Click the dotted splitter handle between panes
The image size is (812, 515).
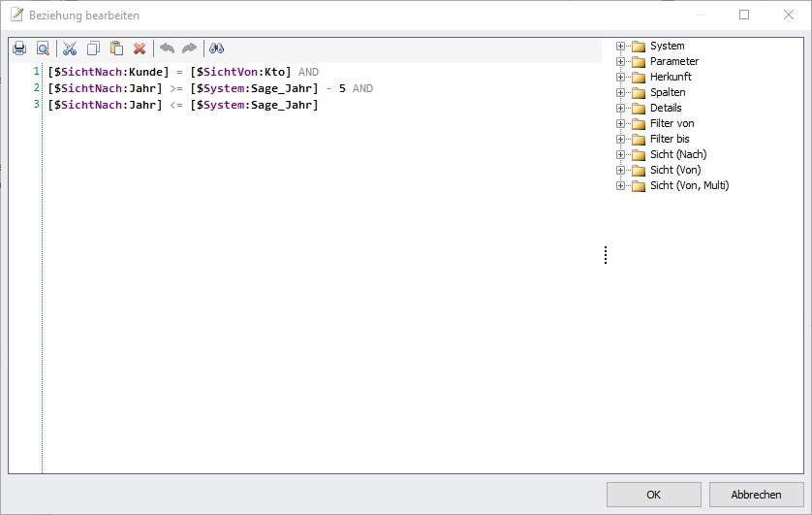[x=606, y=255]
